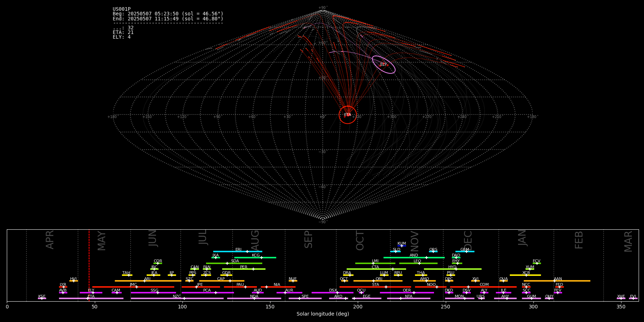Click the SSG purple shower bar
644x322 pixels.
click(x=153, y=293)
